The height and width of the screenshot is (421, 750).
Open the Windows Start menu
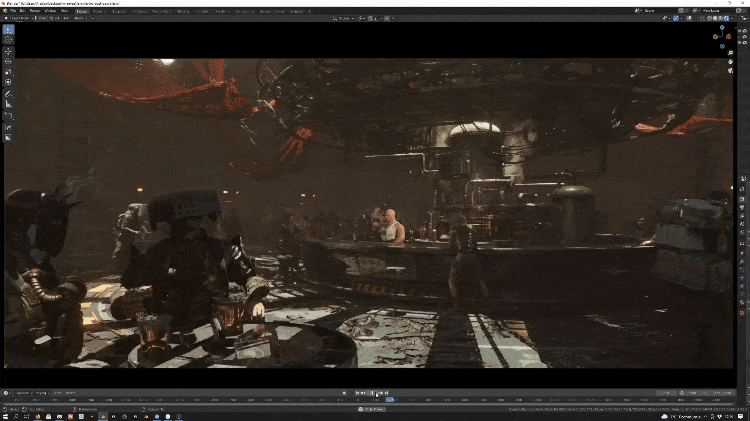tap(5, 417)
